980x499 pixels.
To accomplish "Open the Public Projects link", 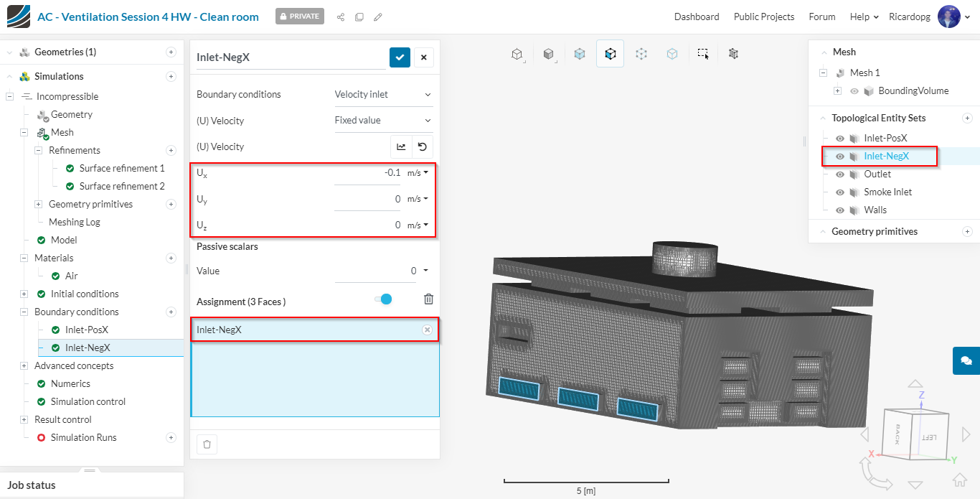I will click(763, 17).
